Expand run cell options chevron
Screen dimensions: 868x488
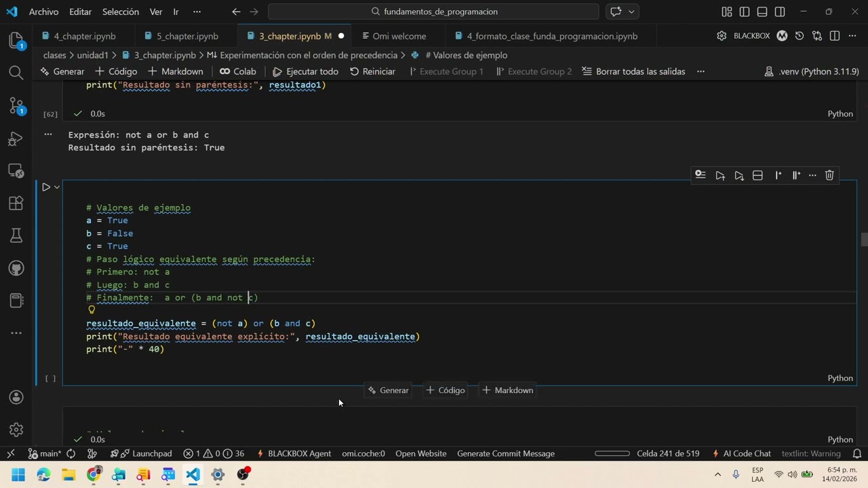(x=57, y=187)
